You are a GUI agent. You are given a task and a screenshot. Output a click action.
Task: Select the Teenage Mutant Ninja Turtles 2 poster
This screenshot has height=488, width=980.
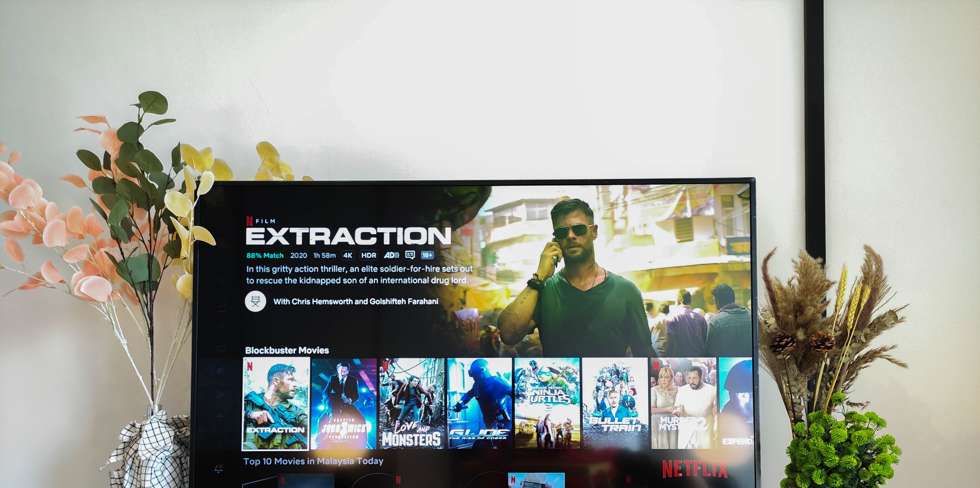click(547, 403)
